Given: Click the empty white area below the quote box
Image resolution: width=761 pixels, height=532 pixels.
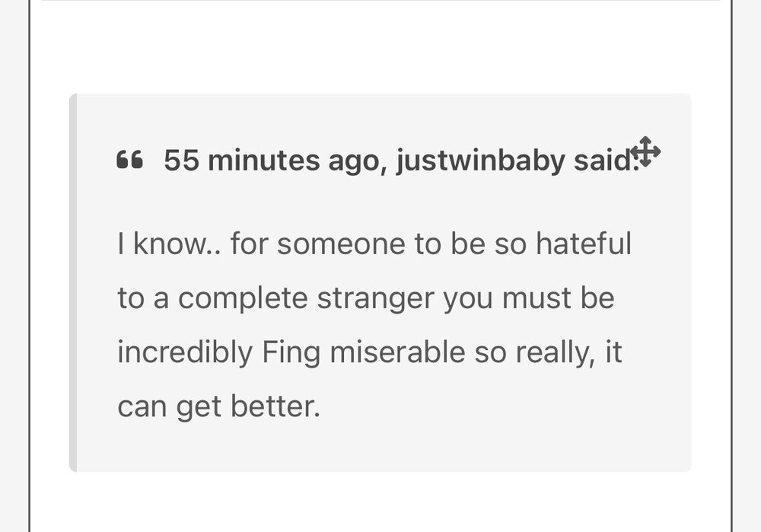Looking at the screenshot, I should tap(380, 502).
